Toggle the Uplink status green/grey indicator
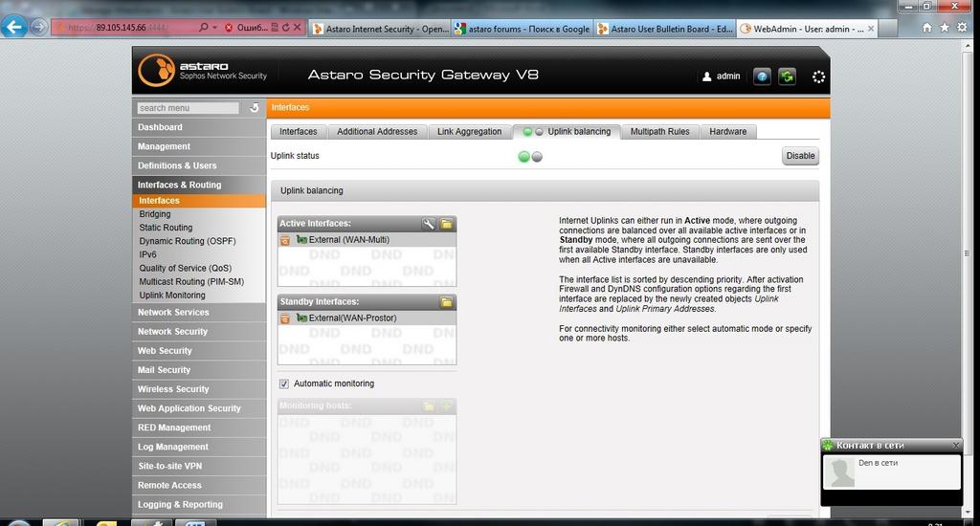 tap(530, 157)
